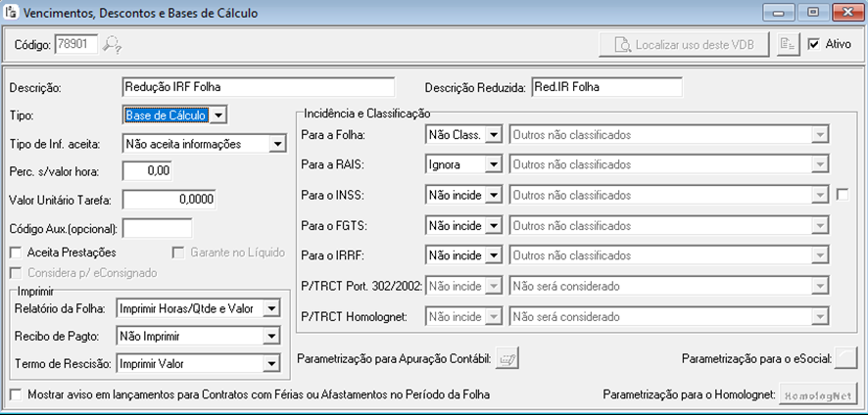This screenshot has width=868, height=415.
Task: Enable the Aceita Prestações checkbox
Action: tap(15, 253)
